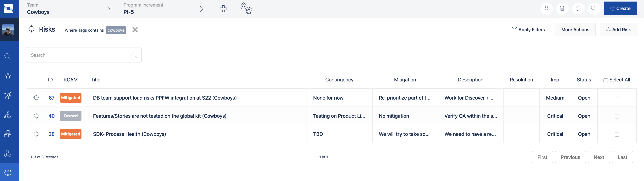Expand the PI-5 Program Increment chevron
Image resolution: width=644 pixels, height=181 pixels.
(x=202, y=8)
